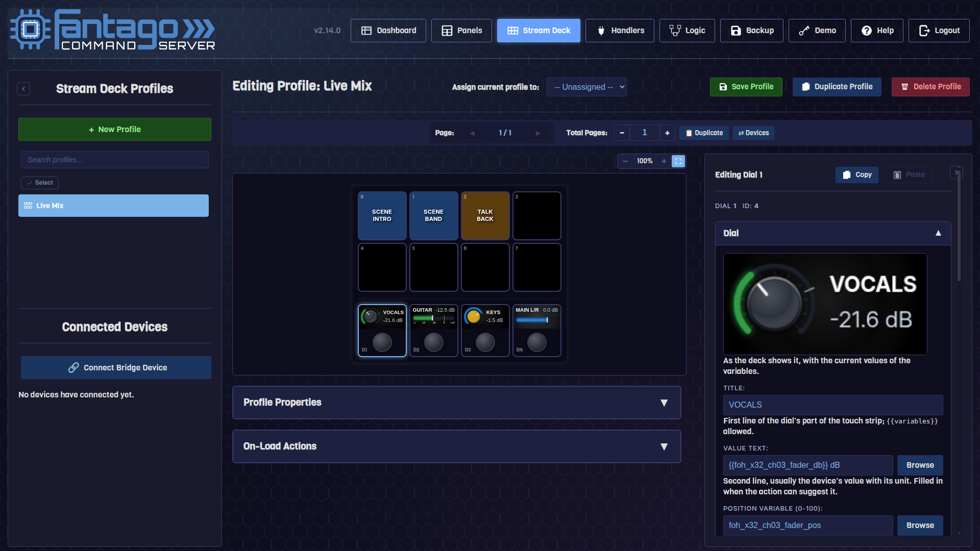Click the Save Profile button
980x551 pixels.
click(x=746, y=87)
